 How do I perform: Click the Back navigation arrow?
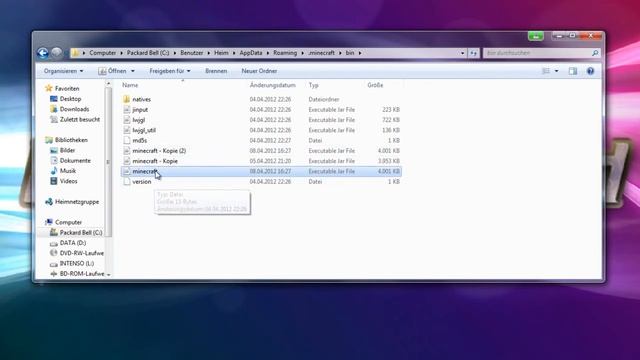pyautogui.click(x=43, y=53)
